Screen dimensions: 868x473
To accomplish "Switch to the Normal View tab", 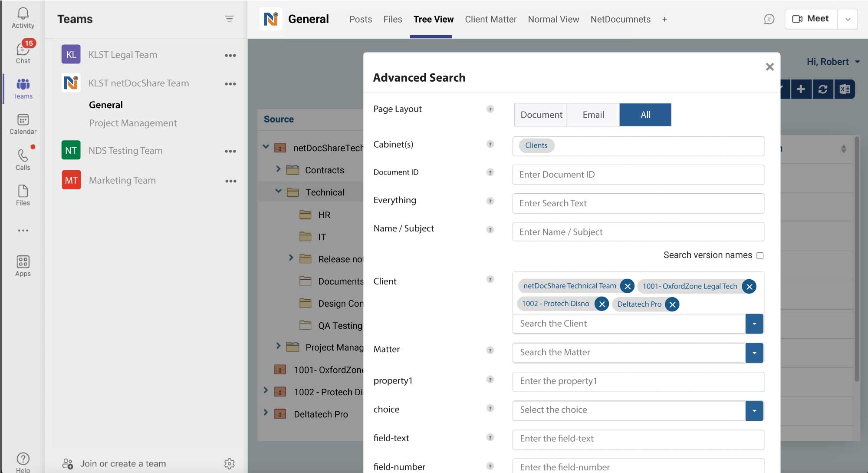I will (x=553, y=19).
